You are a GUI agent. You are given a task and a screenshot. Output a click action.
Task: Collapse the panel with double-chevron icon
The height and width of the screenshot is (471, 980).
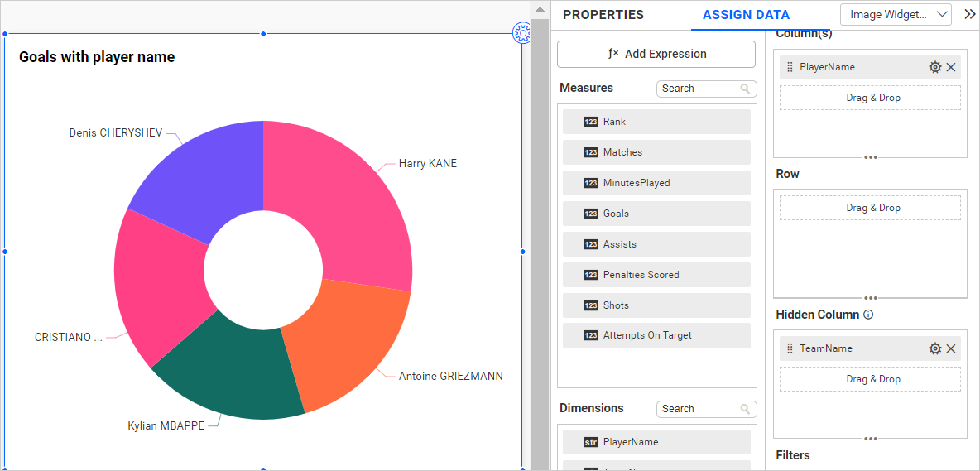click(x=969, y=14)
